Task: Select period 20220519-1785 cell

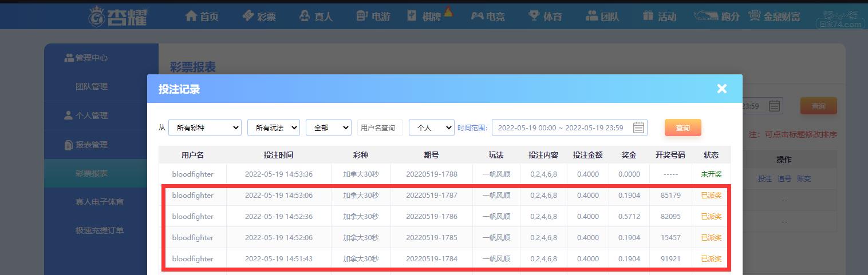Action: [432, 237]
